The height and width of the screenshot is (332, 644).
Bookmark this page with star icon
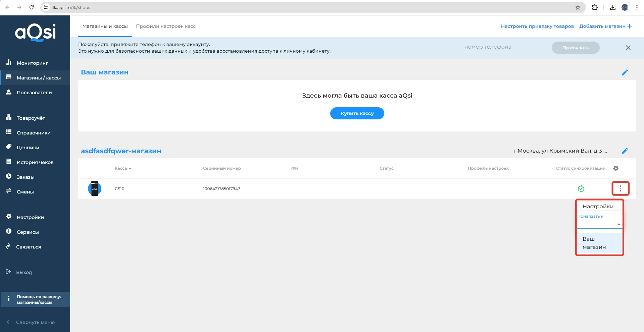coord(578,7)
